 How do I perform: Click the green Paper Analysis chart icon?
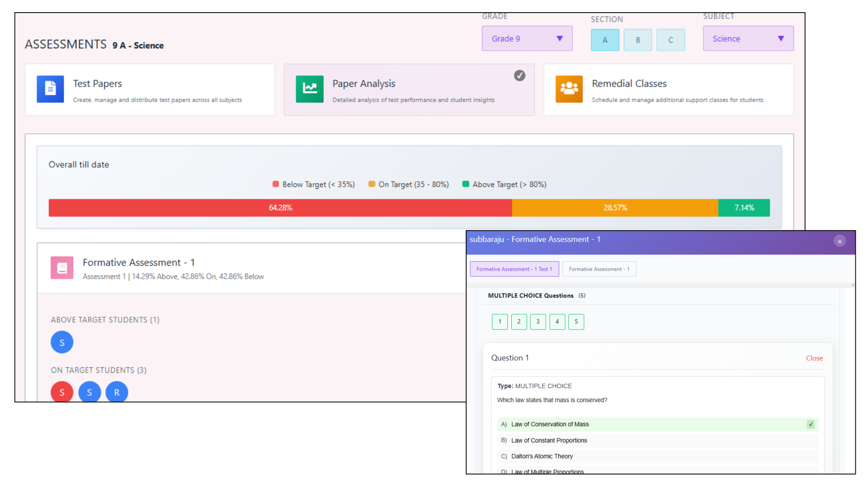pos(310,89)
